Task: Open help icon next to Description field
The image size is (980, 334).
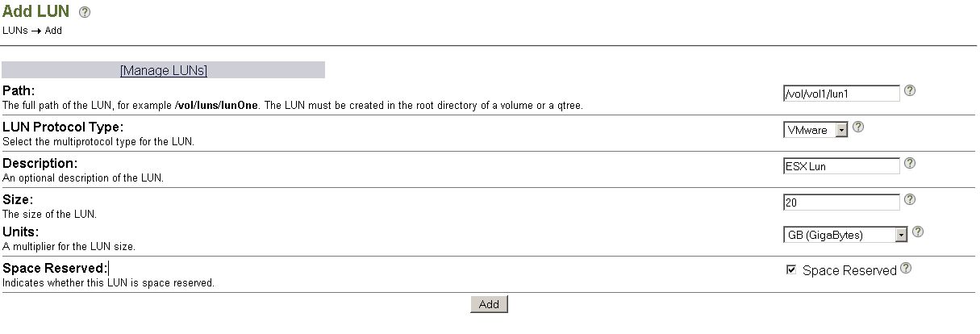Action: tap(910, 163)
